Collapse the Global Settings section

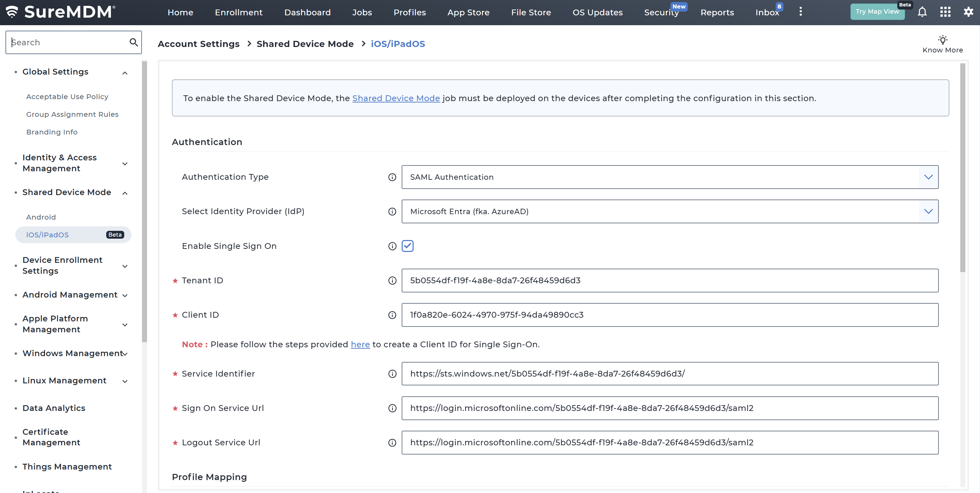pyautogui.click(x=125, y=73)
